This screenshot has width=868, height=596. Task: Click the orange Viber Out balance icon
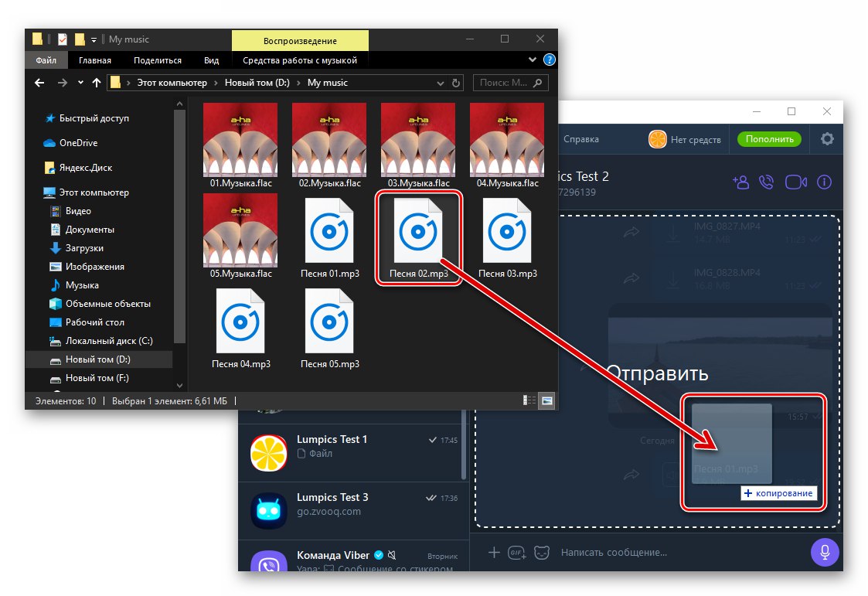658,139
